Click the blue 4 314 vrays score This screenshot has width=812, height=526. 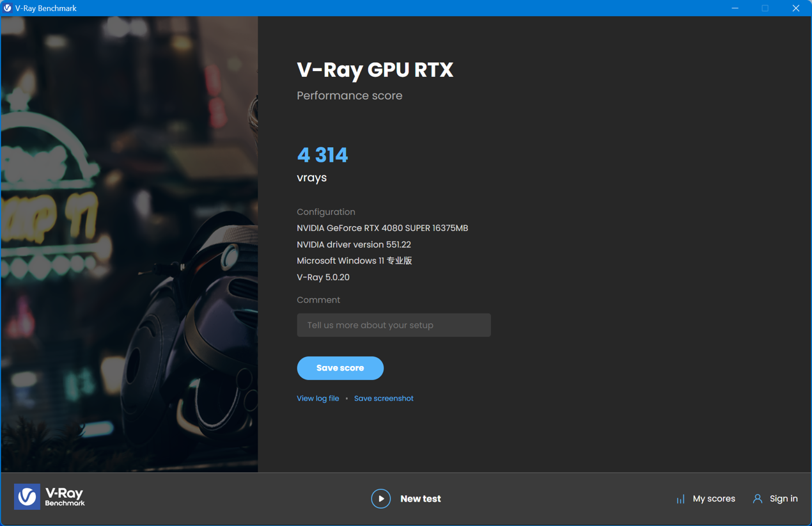322,154
